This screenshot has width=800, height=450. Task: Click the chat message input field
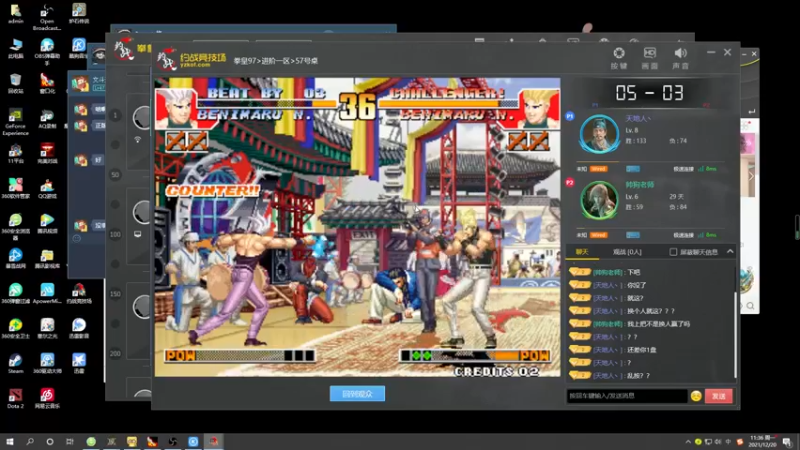tap(627, 395)
